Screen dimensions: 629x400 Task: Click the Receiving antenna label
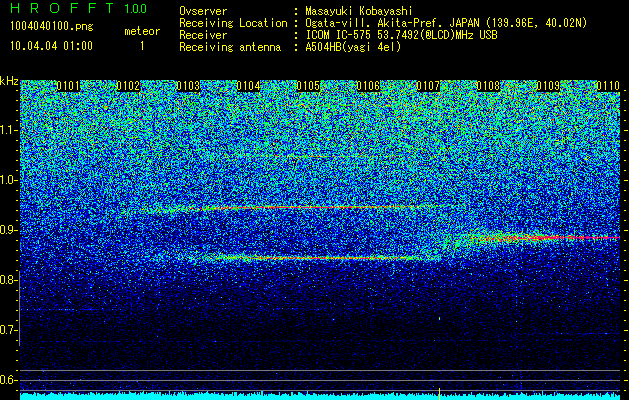click(x=230, y=47)
